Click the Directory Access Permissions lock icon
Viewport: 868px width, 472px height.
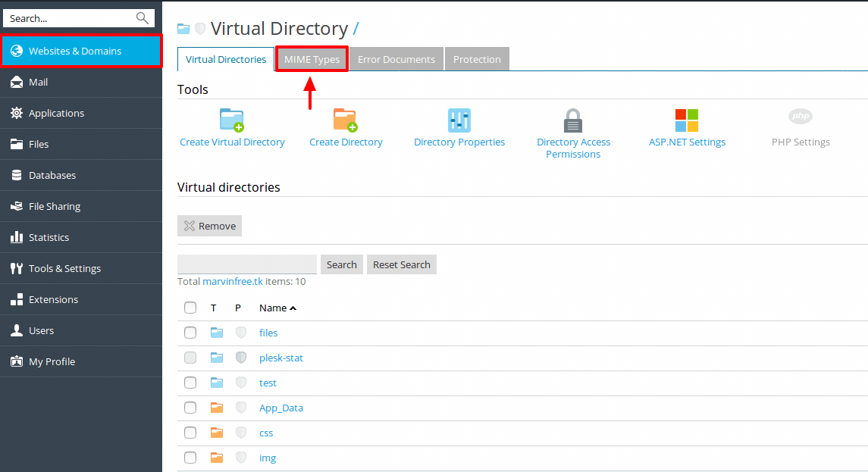[573, 120]
